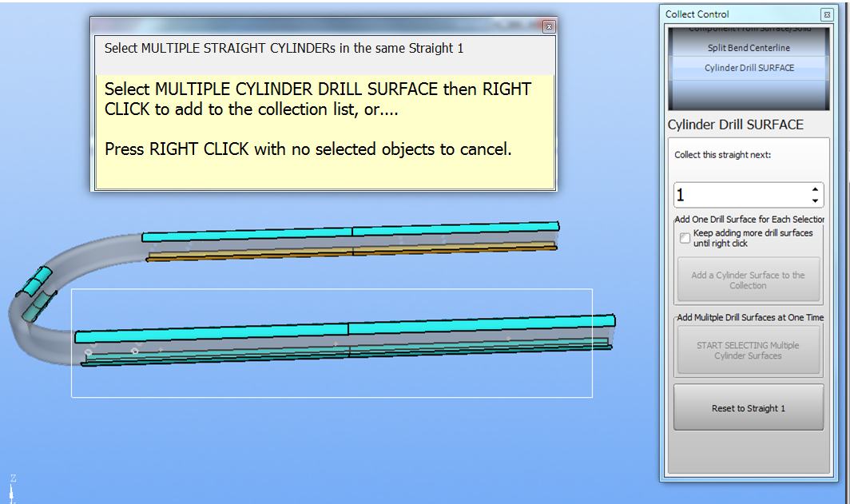
Task: Pick upper-left cyan cylinder surface on top straight
Action: (248, 234)
